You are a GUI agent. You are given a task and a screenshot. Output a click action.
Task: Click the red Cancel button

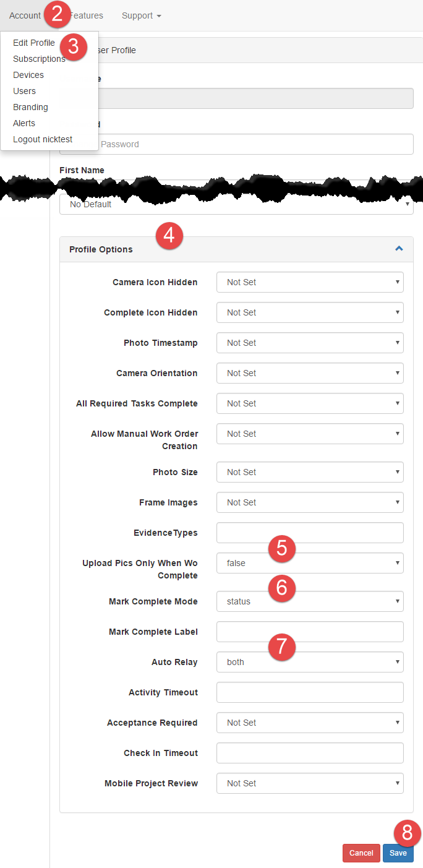[361, 853]
